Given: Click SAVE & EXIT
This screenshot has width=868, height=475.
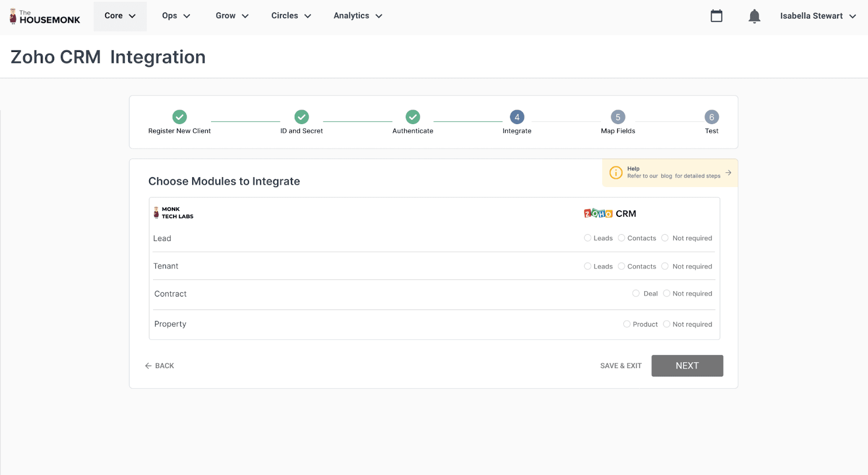Looking at the screenshot, I should (621, 366).
